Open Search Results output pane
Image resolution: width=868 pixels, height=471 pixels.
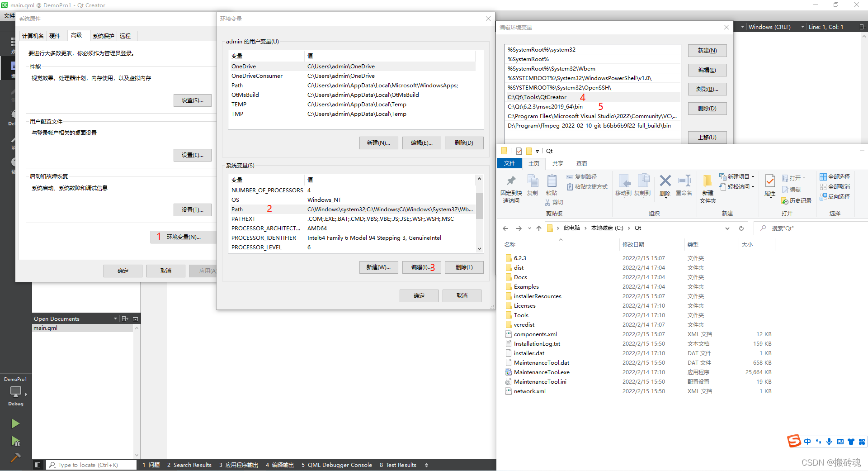pos(189,465)
